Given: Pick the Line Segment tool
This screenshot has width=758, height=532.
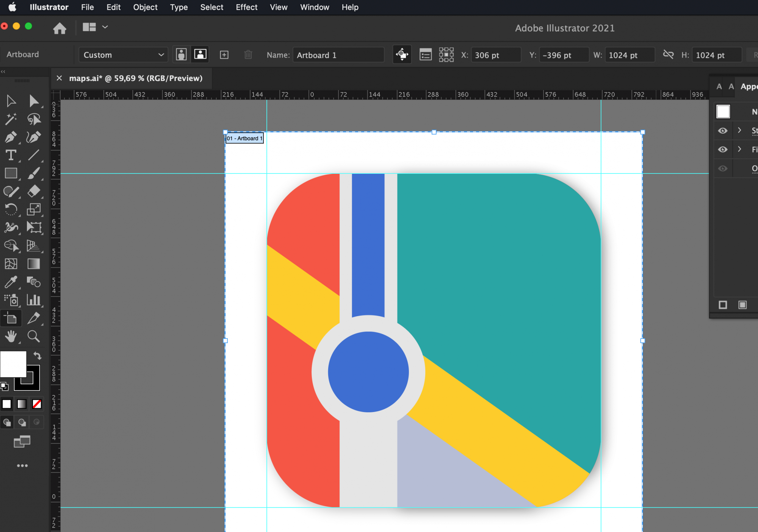Looking at the screenshot, I should [34, 155].
